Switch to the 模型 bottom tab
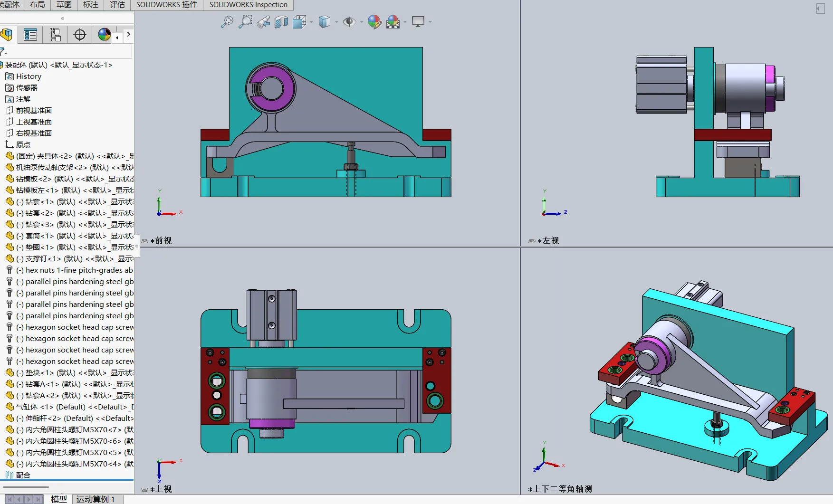Screen dimensions: 833x504 [59, 499]
